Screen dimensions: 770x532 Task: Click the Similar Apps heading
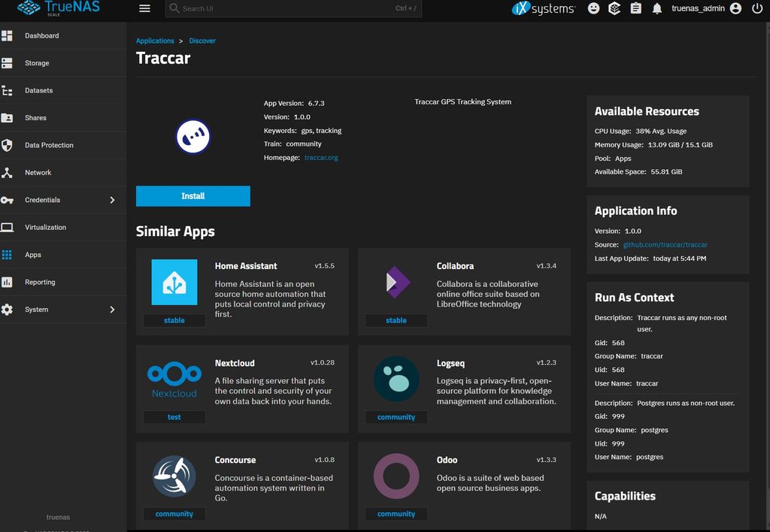tap(175, 231)
